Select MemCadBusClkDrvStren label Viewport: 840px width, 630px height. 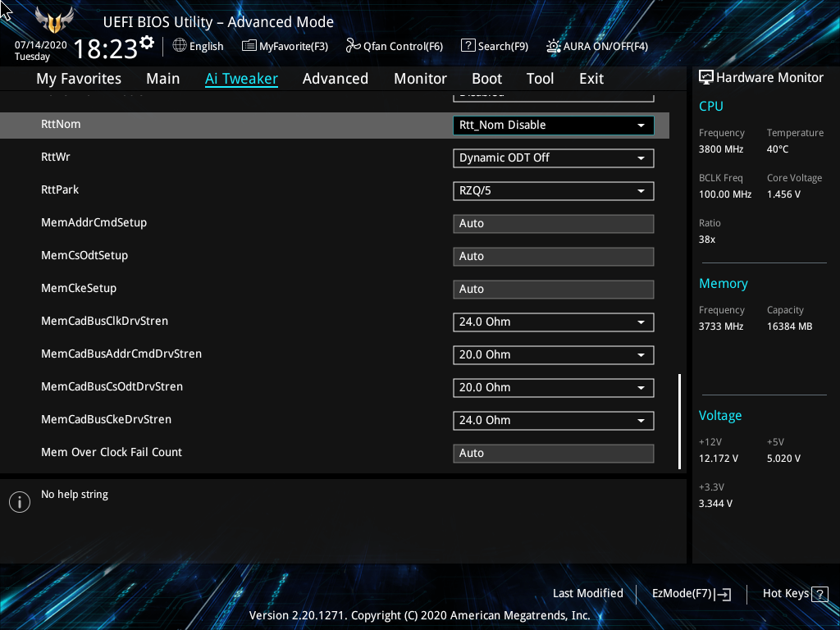(x=104, y=321)
